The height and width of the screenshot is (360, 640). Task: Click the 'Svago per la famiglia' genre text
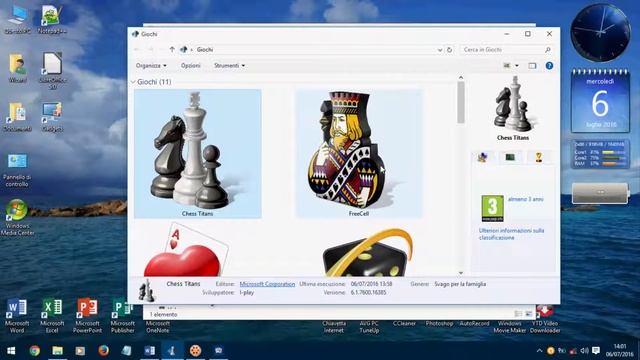(460, 284)
